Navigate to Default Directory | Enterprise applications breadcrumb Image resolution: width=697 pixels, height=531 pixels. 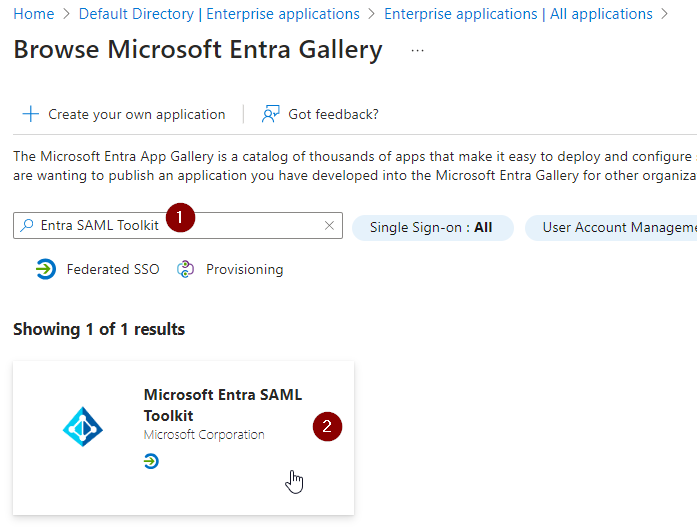point(219,14)
